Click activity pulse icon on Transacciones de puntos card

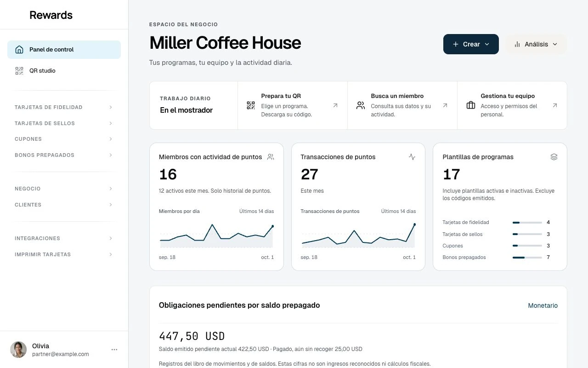412,157
